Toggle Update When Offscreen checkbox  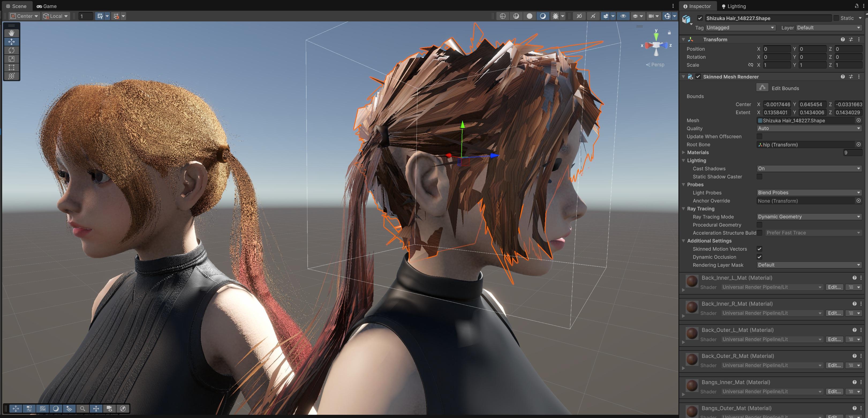coord(760,137)
